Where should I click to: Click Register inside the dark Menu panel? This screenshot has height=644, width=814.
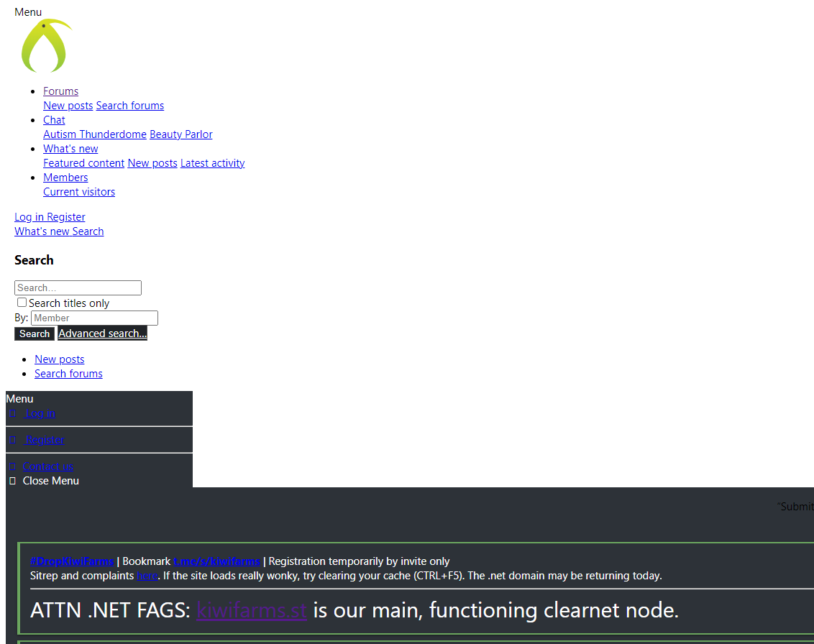point(45,440)
